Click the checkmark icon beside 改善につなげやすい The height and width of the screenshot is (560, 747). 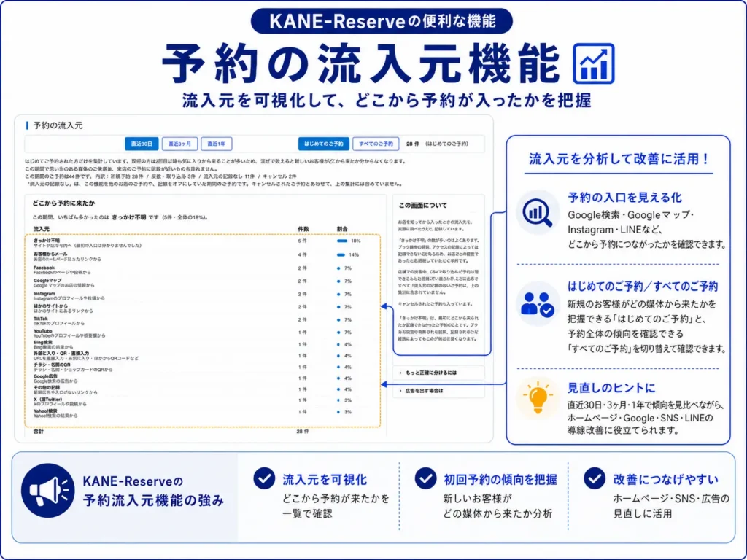point(594,478)
